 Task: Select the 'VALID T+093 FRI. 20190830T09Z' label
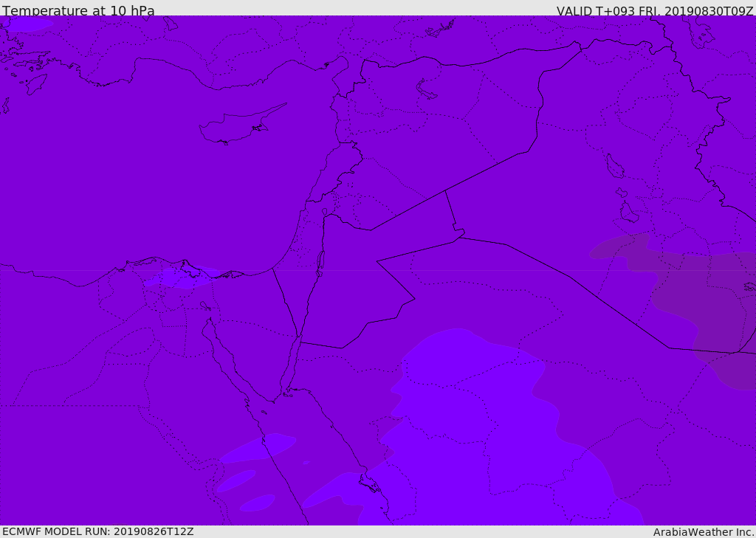click(x=655, y=10)
